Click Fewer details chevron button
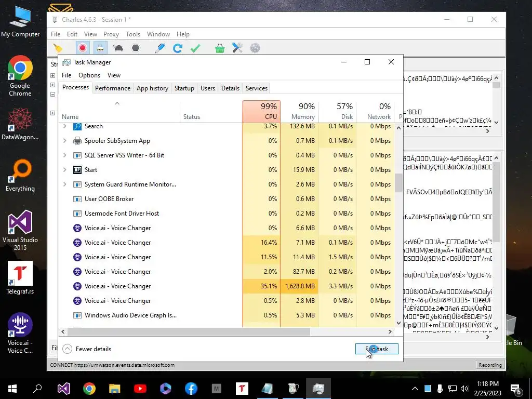The width and height of the screenshot is (532, 399). (x=67, y=349)
